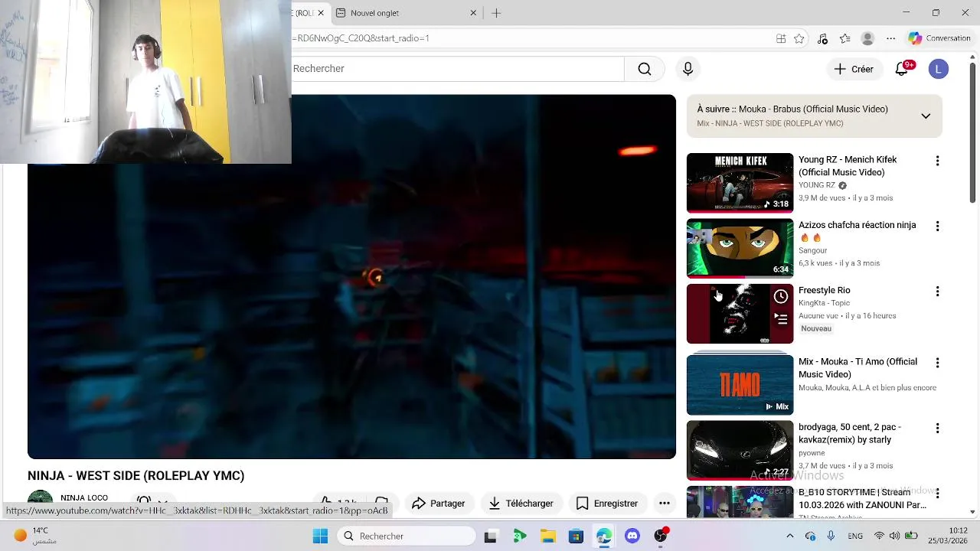This screenshot has width=980, height=551.
Task: Open options for Mix Mouka Ti Amo
Action: (937, 363)
